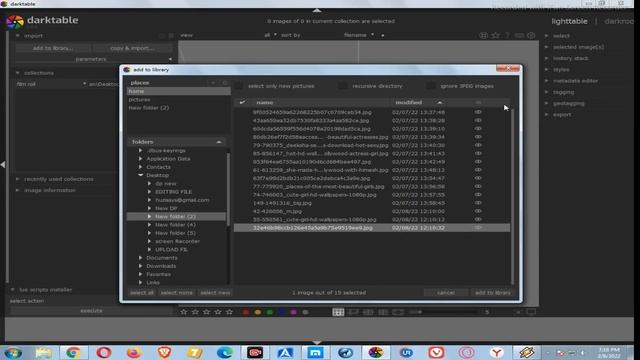Toggle eye icon on row modified 02/08/22 12:10:12
The height and width of the screenshot is (360, 640).
478,219
